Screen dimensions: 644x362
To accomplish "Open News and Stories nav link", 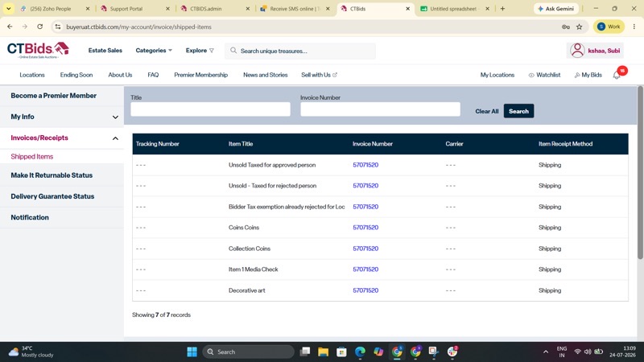I will tap(266, 75).
